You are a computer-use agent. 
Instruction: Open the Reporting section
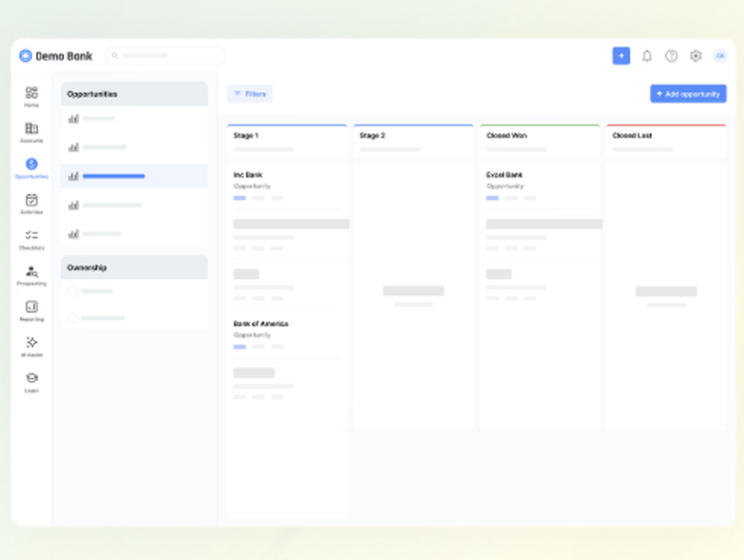coord(31,311)
